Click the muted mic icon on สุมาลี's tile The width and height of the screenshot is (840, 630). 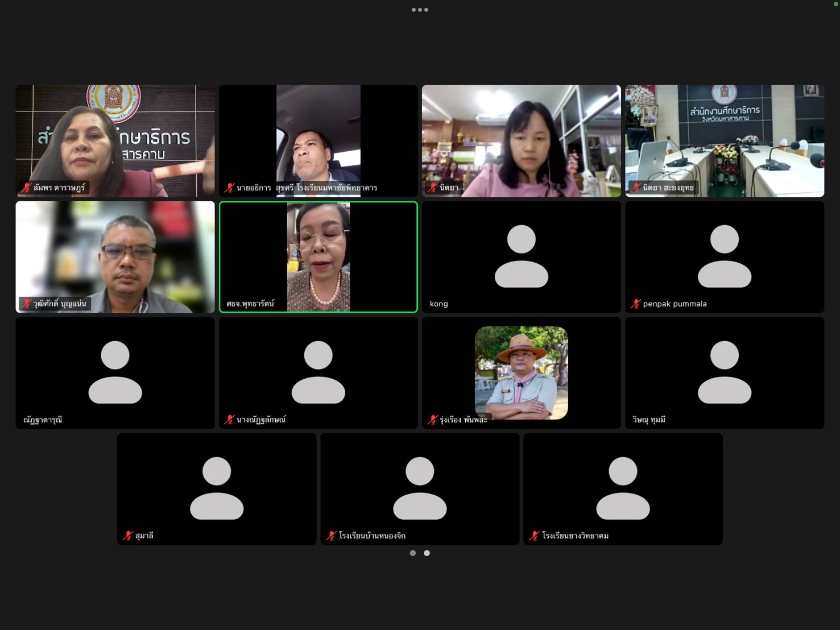(127, 536)
